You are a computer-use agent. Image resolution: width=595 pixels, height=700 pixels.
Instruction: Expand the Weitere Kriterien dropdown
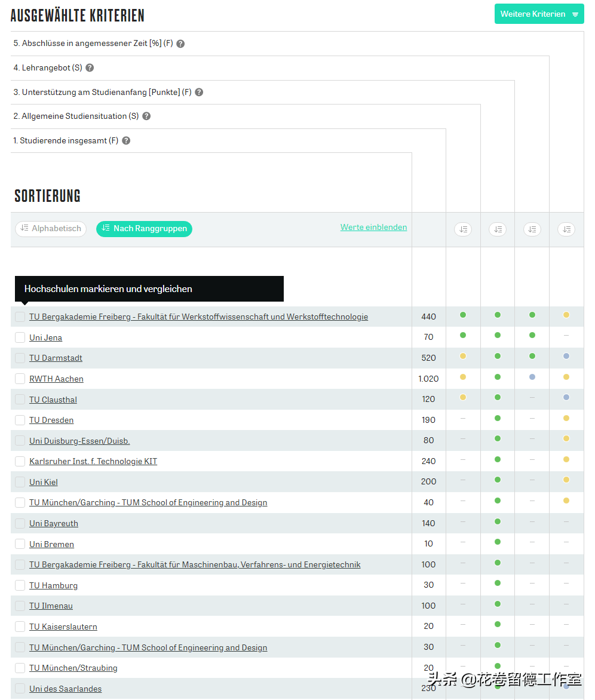coord(539,14)
